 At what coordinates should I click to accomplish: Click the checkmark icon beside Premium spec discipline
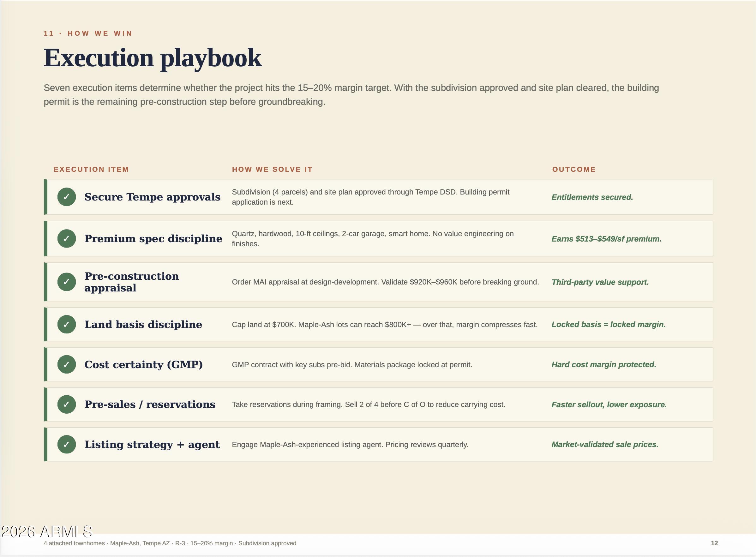[x=66, y=239]
